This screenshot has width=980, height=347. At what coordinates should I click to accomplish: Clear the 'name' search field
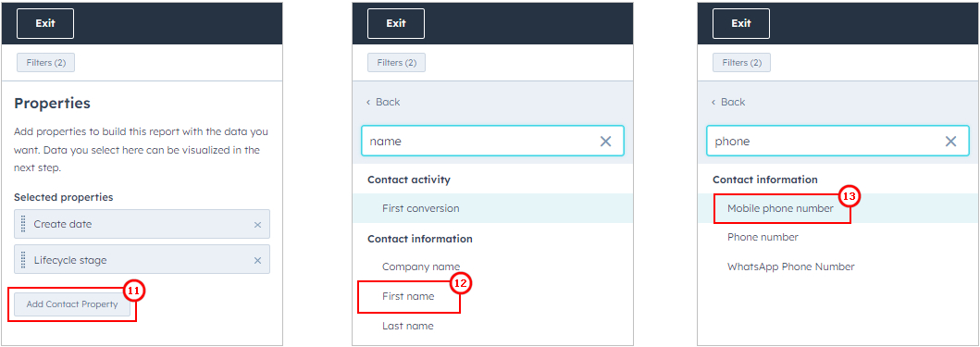point(605,142)
